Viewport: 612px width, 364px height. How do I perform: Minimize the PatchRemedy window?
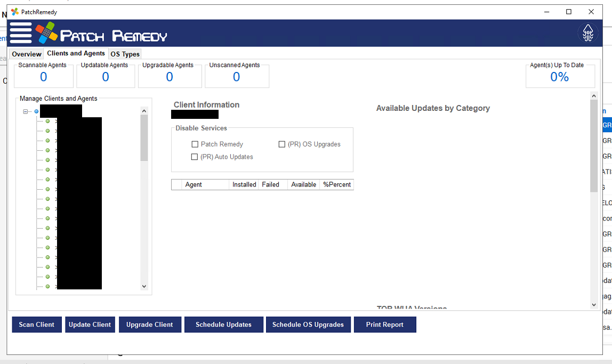tap(546, 12)
